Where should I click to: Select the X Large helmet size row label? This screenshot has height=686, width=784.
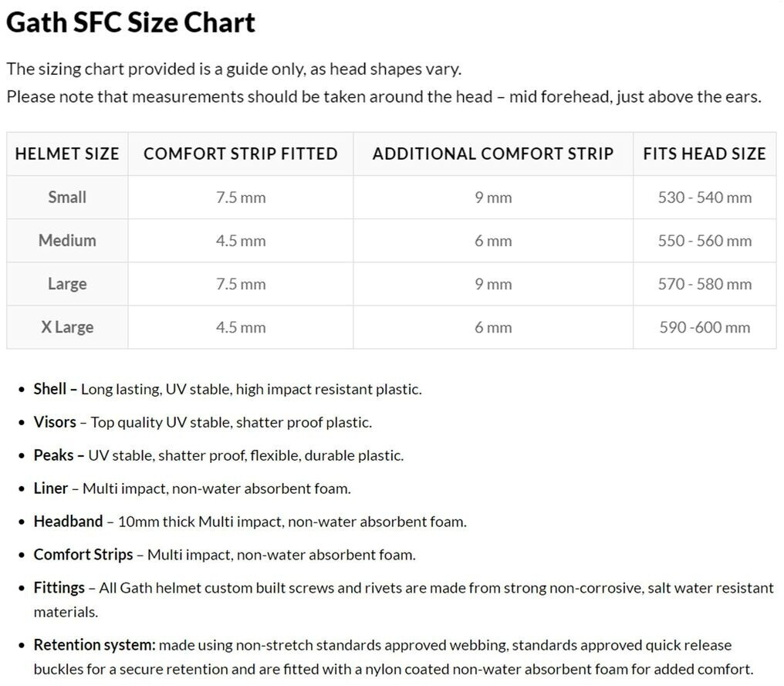click(x=67, y=326)
